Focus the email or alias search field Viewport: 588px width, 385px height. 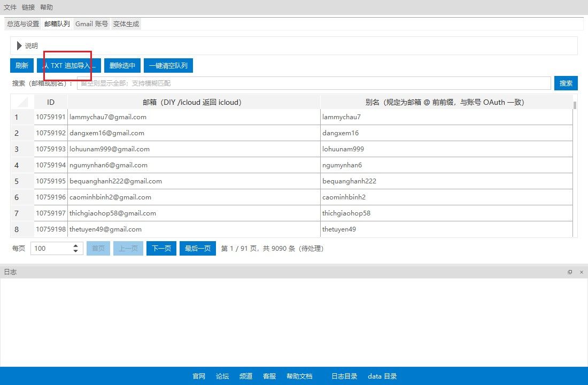coord(313,83)
